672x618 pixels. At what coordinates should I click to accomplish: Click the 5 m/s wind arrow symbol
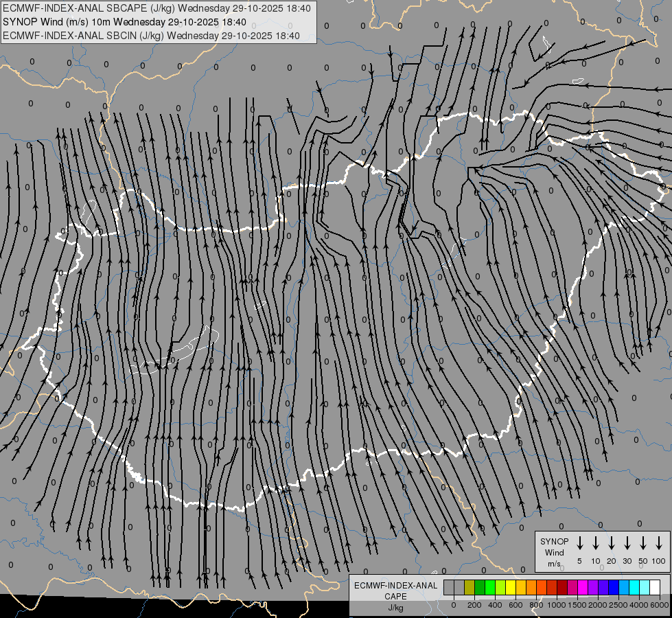click(580, 543)
